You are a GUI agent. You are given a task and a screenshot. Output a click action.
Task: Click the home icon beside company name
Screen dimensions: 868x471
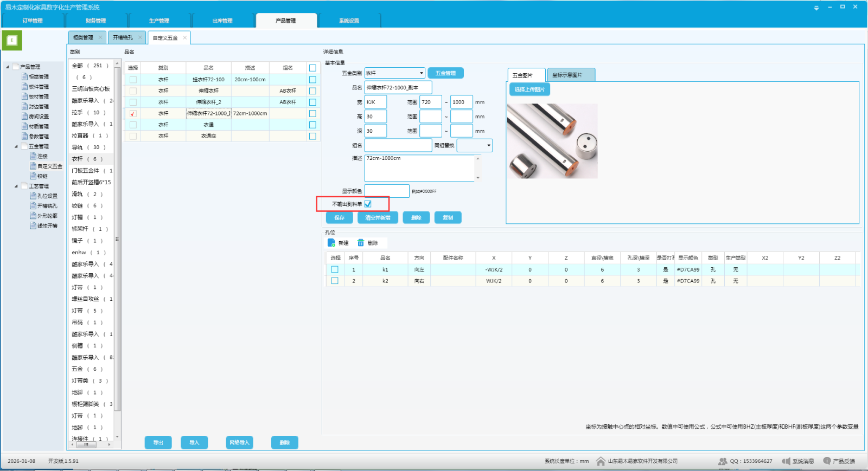pos(601,461)
